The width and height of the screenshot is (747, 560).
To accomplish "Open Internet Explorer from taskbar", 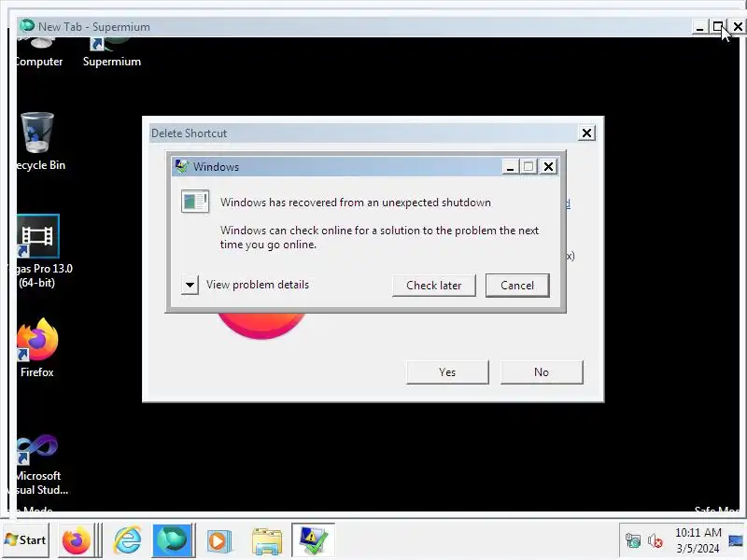I will point(127,540).
